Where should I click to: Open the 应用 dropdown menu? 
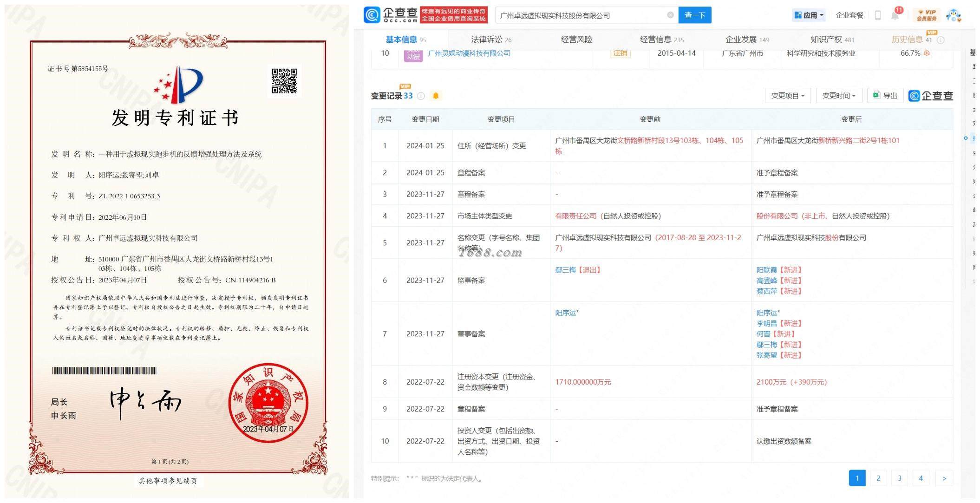(x=809, y=15)
